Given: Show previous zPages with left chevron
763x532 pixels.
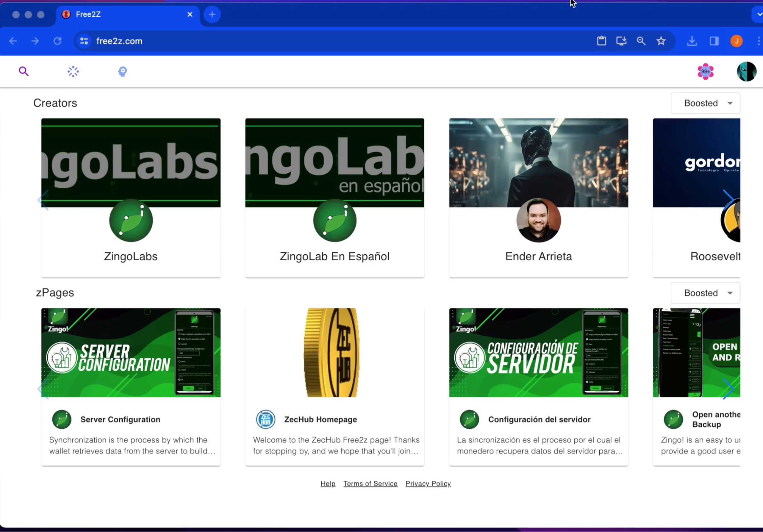Looking at the screenshot, I should click(x=43, y=389).
